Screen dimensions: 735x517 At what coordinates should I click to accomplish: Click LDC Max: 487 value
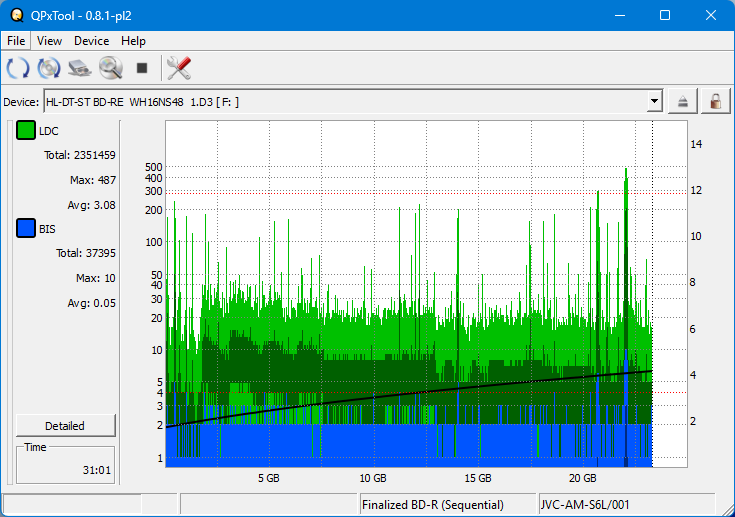click(93, 180)
